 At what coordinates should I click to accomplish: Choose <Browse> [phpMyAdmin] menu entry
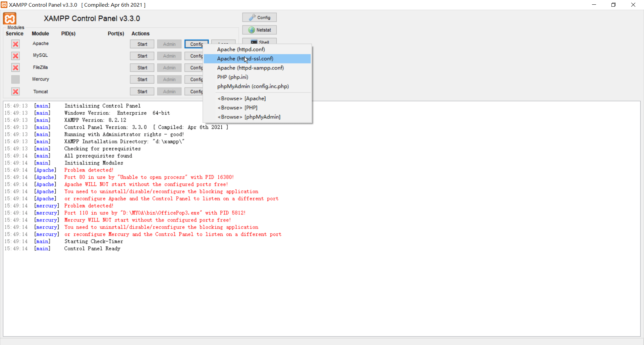(257, 117)
